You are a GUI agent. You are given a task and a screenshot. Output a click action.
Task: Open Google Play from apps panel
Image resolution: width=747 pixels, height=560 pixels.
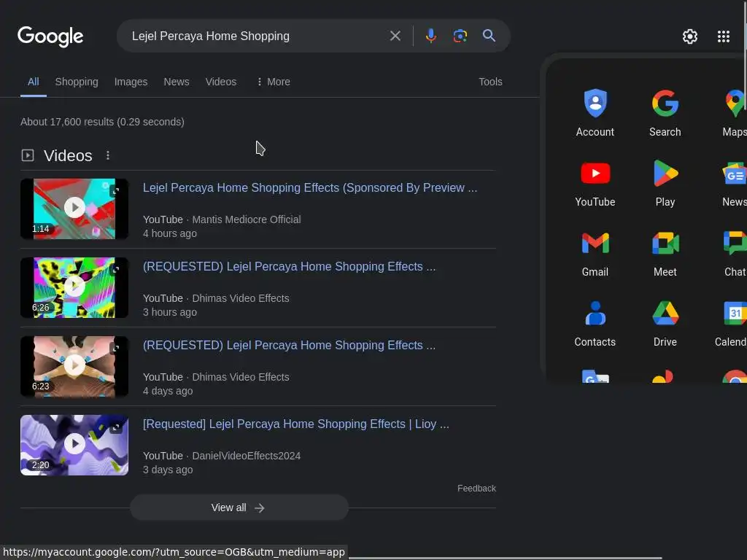tap(665, 183)
